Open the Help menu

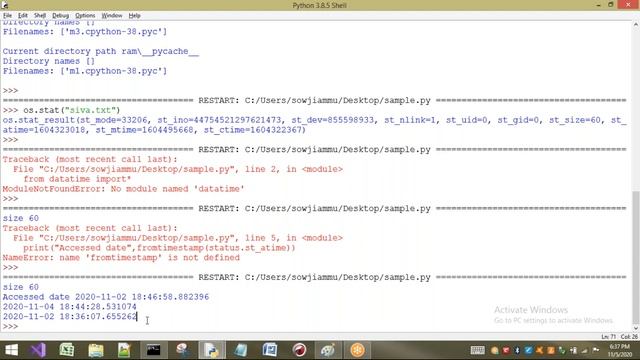tap(134, 16)
